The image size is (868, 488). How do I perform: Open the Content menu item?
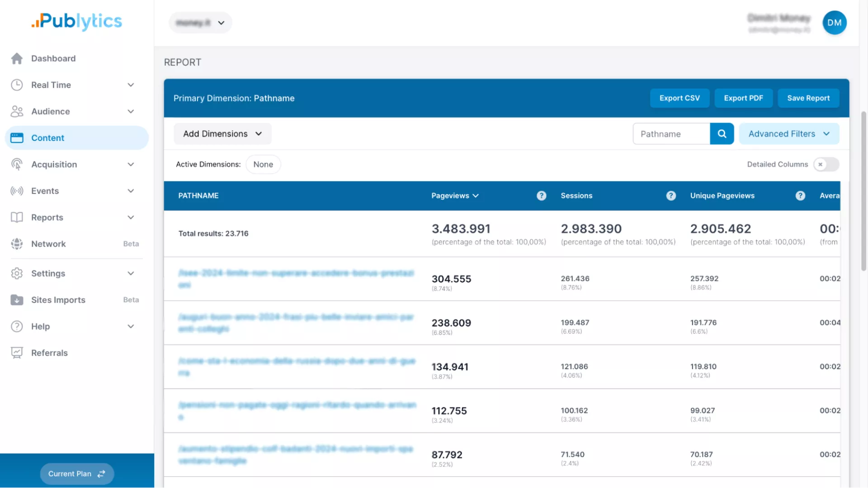pyautogui.click(x=47, y=138)
